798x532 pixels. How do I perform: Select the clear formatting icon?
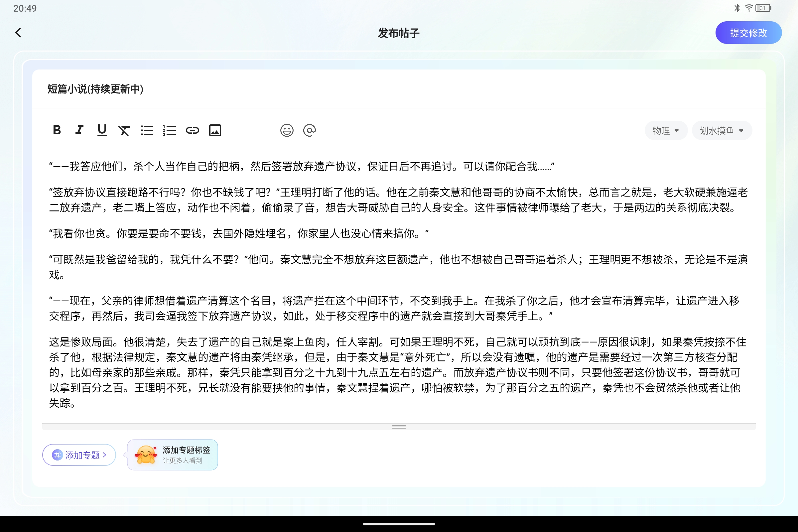point(124,130)
